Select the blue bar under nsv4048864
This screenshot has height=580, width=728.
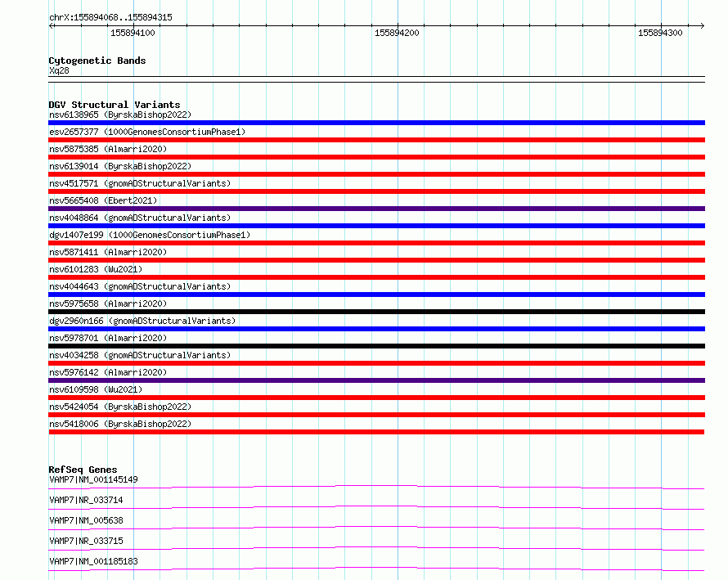tap(376, 226)
